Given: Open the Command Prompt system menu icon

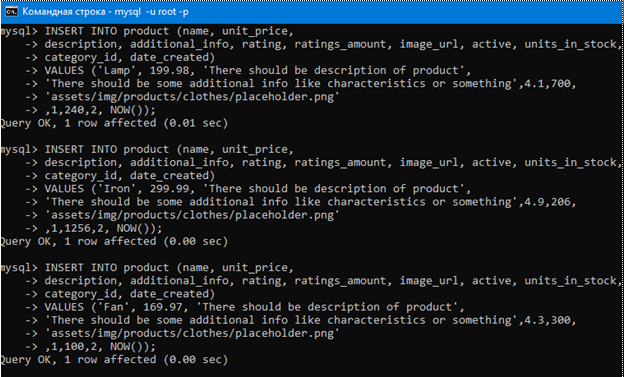Looking at the screenshot, I should pyautogui.click(x=11, y=12).
